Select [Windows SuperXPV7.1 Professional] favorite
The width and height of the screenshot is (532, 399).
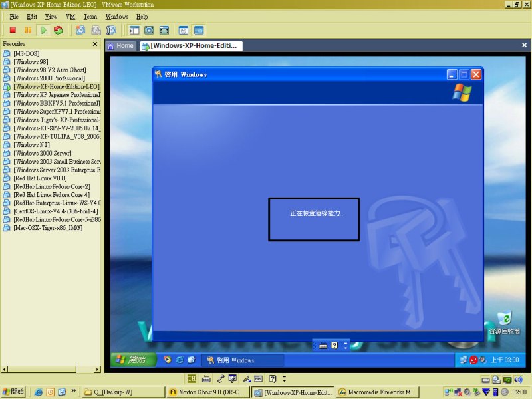tap(57, 112)
